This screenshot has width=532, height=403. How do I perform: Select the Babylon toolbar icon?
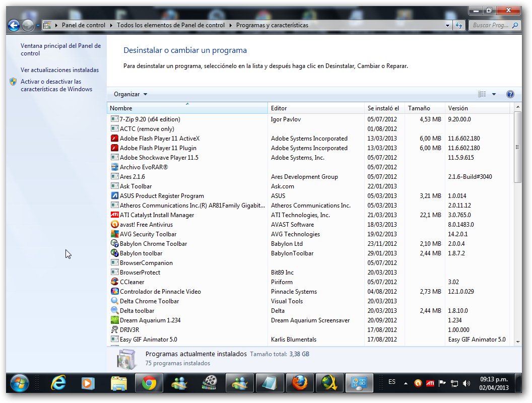pyautogui.click(x=115, y=253)
